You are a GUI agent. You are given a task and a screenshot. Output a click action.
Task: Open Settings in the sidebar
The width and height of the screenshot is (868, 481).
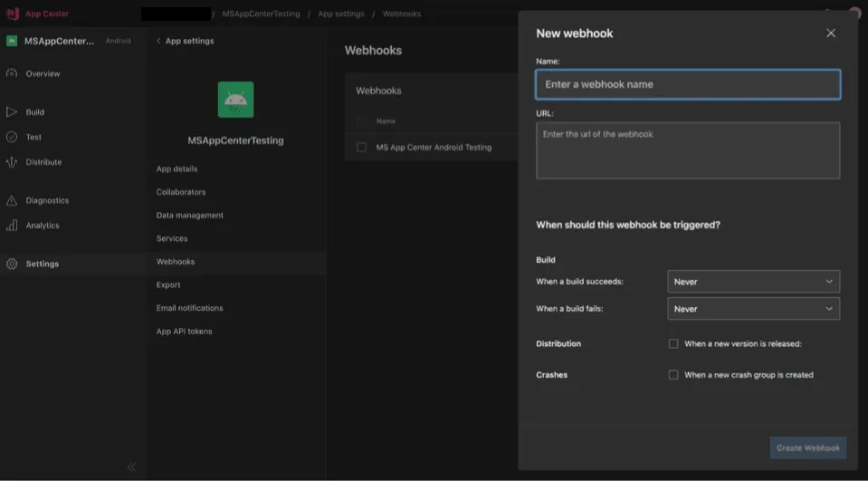42,264
